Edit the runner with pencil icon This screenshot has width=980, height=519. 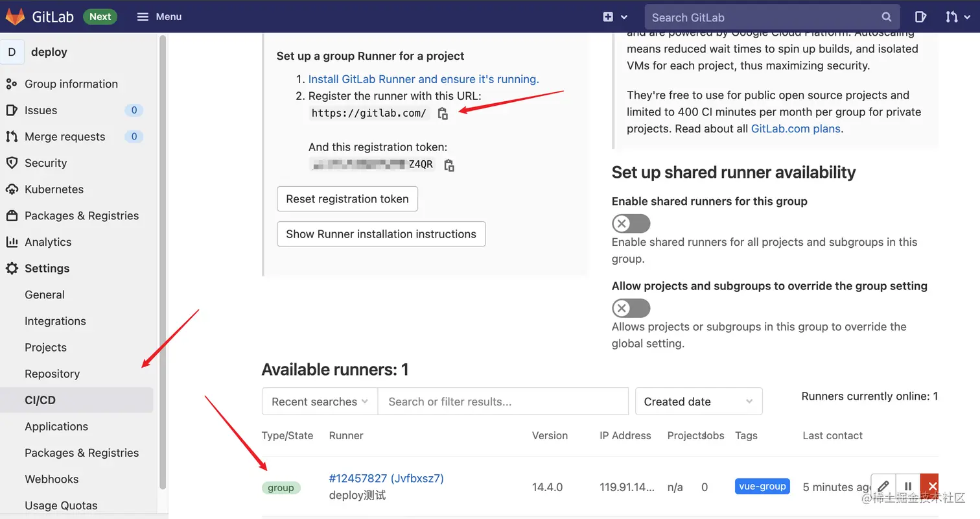click(883, 486)
